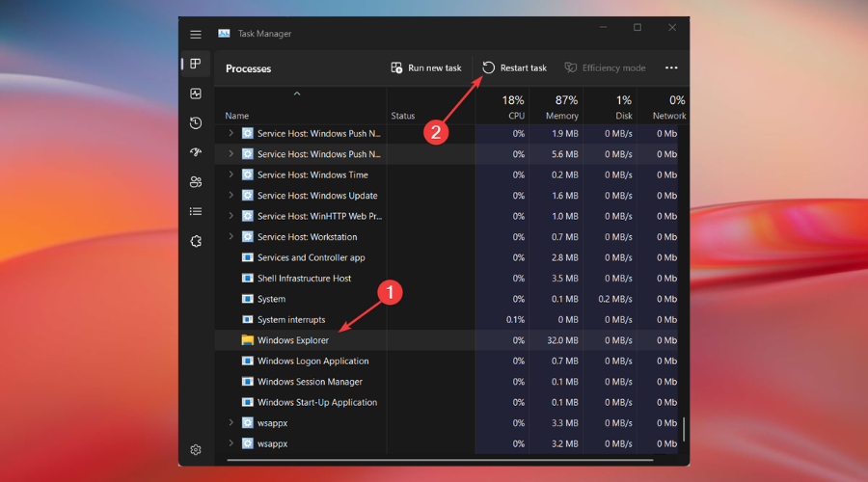
Task: Expand Service Host: Windows Time
Action: (x=231, y=174)
